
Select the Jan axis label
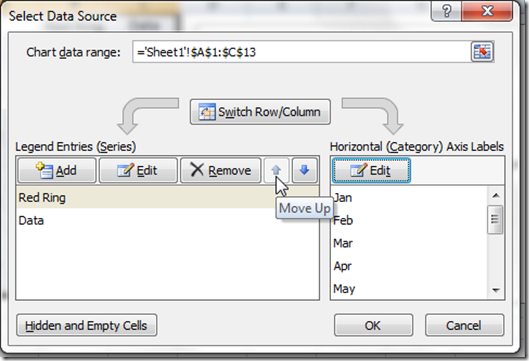coord(343,197)
